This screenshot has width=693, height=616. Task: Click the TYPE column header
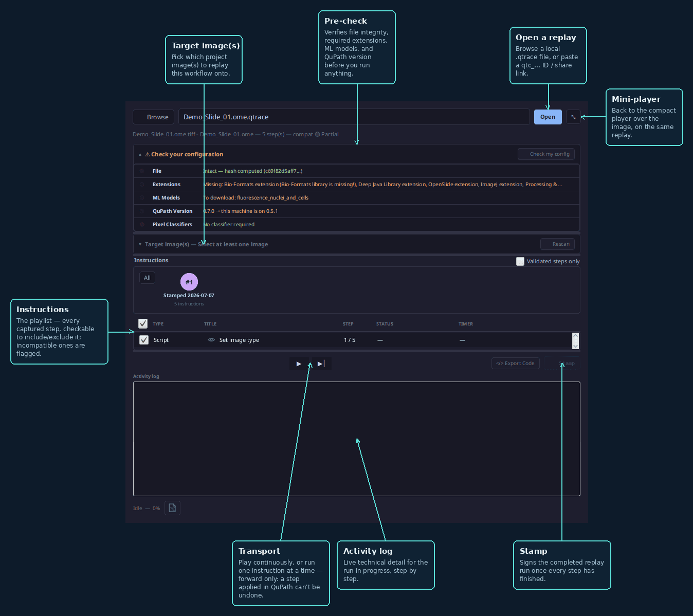pos(158,324)
